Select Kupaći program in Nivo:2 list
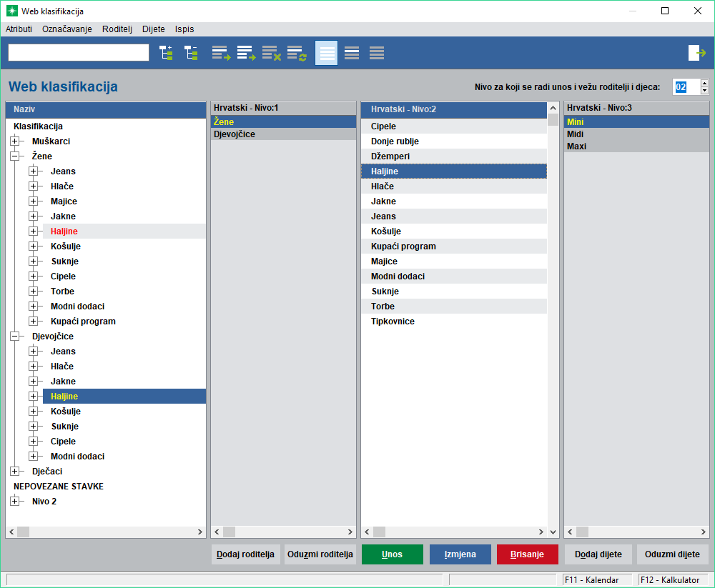 [403, 246]
